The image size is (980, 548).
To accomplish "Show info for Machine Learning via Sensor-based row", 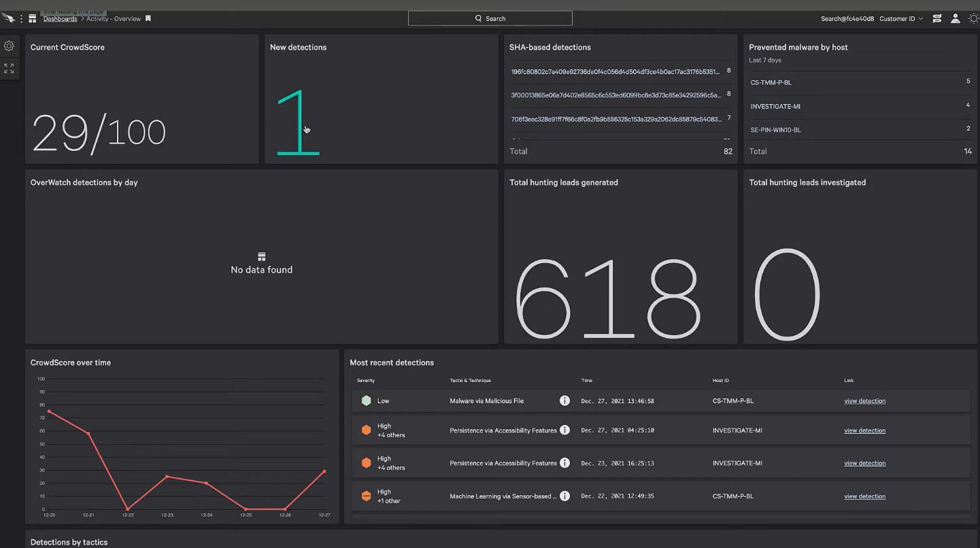I will (564, 496).
